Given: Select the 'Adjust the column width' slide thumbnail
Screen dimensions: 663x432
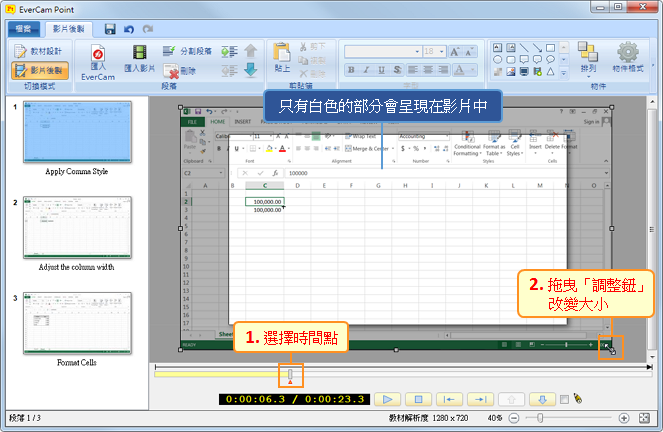Looking at the screenshot, I should pyautogui.click(x=77, y=228).
